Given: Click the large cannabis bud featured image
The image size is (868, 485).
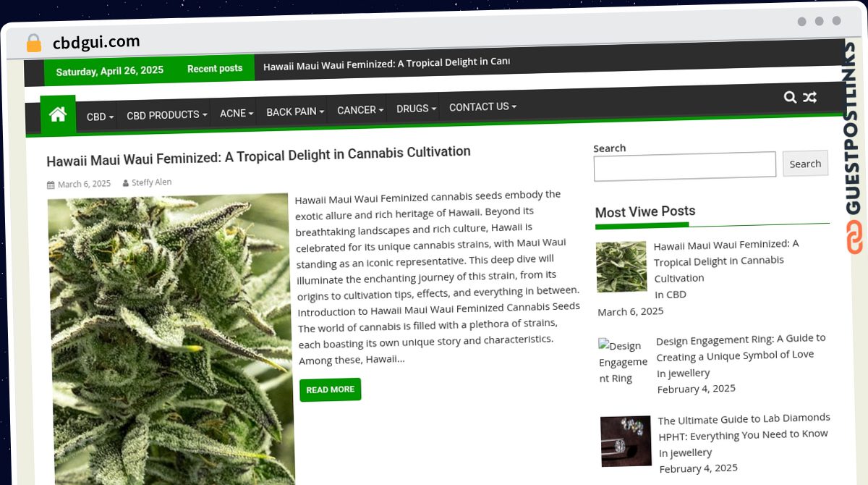Looking at the screenshot, I should point(171,339).
